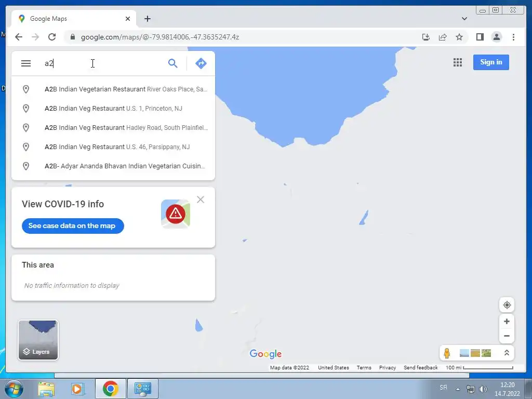Open the control panel taskbar item

[142, 389]
